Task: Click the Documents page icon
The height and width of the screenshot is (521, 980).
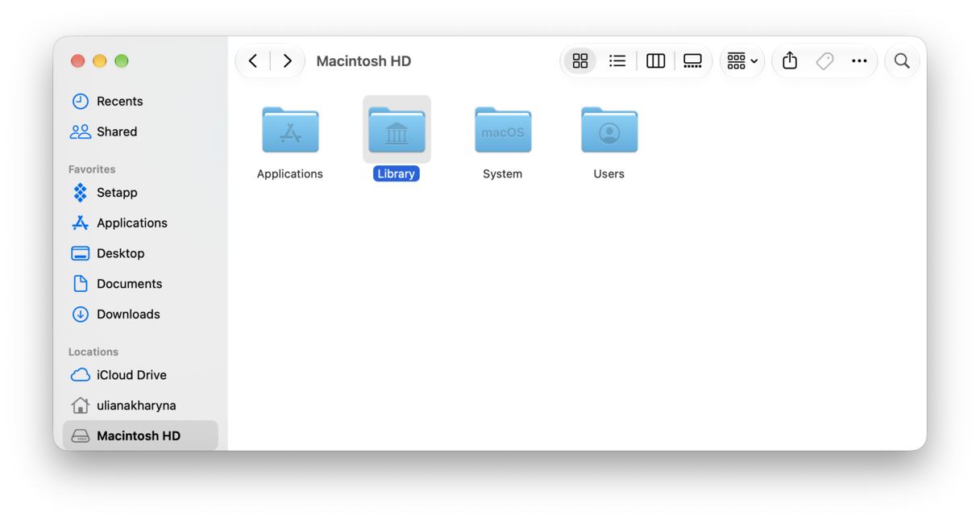Action: 81,284
